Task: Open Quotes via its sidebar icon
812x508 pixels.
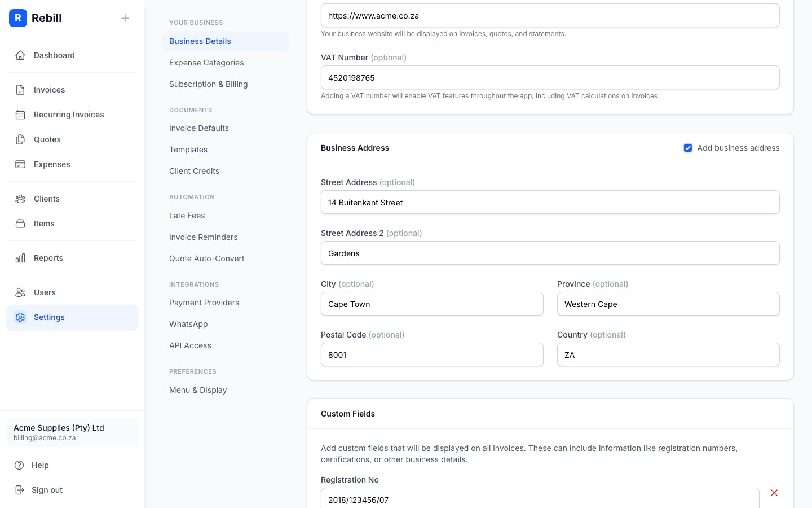Action: pos(20,139)
